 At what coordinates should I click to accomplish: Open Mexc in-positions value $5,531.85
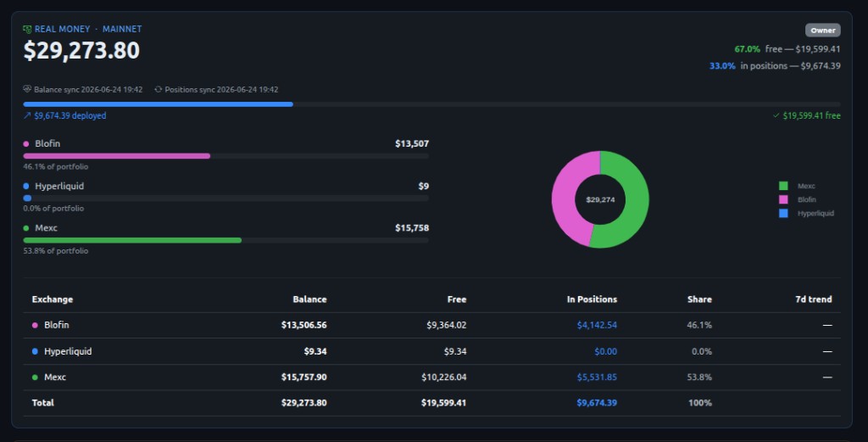tap(597, 378)
